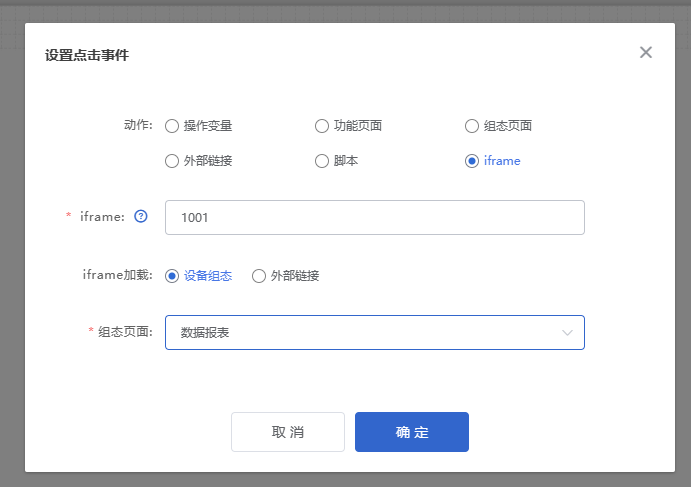The width and height of the screenshot is (691, 487).
Task: Expand the chevron arrow in 数据报表 select
Action: [x=567, y=333]
